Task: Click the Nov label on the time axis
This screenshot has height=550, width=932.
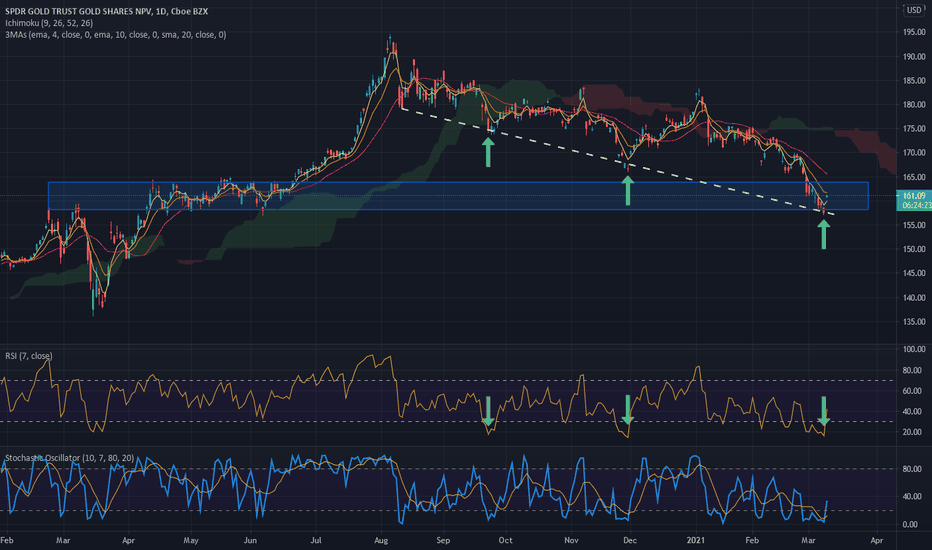Action: 571,540
